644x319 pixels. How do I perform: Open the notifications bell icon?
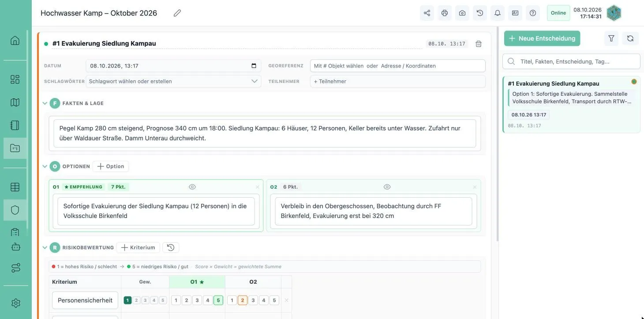click(x=498, y=13)
